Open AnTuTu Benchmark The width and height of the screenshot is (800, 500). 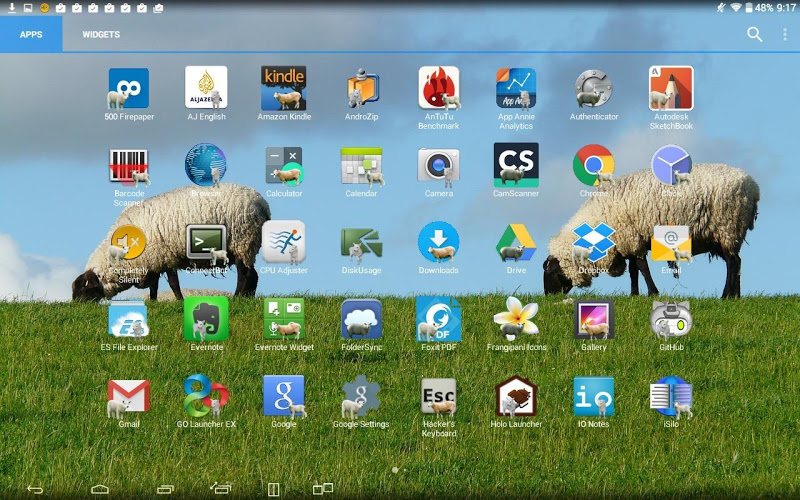pyautogui.click(x=439, y=88)
